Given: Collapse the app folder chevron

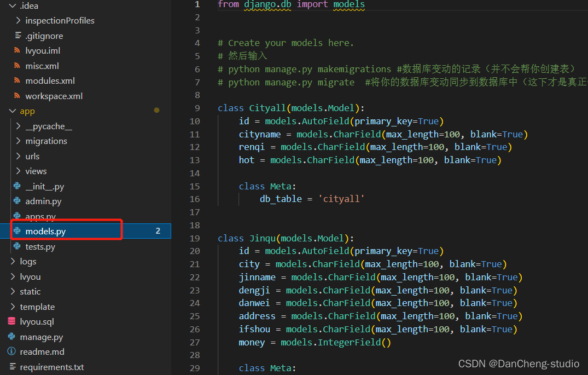Looking at the screenshot, I should (13, 111).
